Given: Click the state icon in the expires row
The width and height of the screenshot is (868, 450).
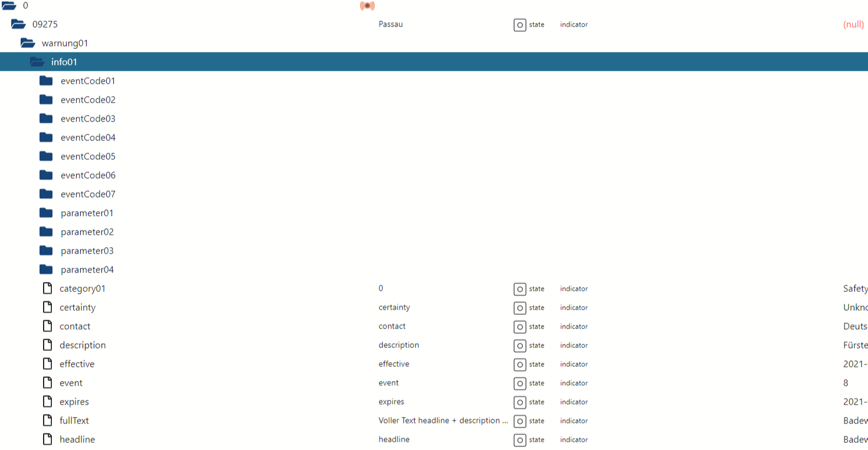Looking at the screenshot, I should click(520, 402).
